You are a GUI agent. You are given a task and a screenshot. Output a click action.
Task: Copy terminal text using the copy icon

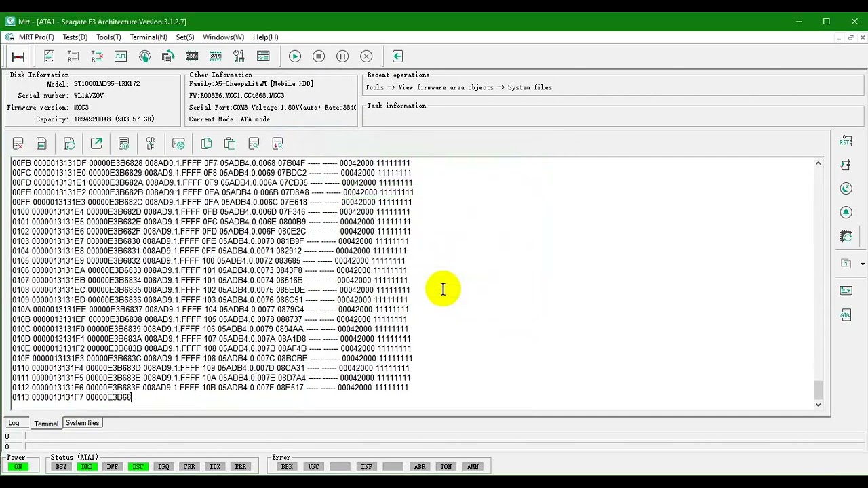[206, 144]
